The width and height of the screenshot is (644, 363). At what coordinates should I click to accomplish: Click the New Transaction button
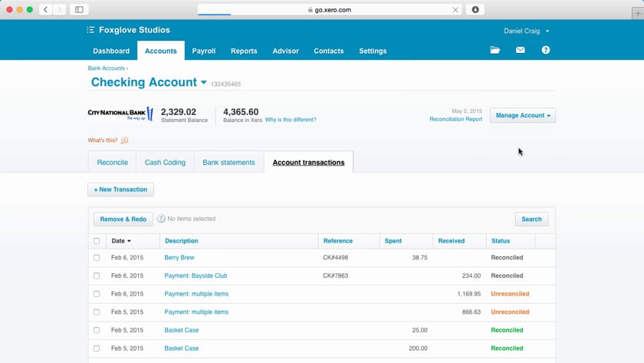[121, 190]
